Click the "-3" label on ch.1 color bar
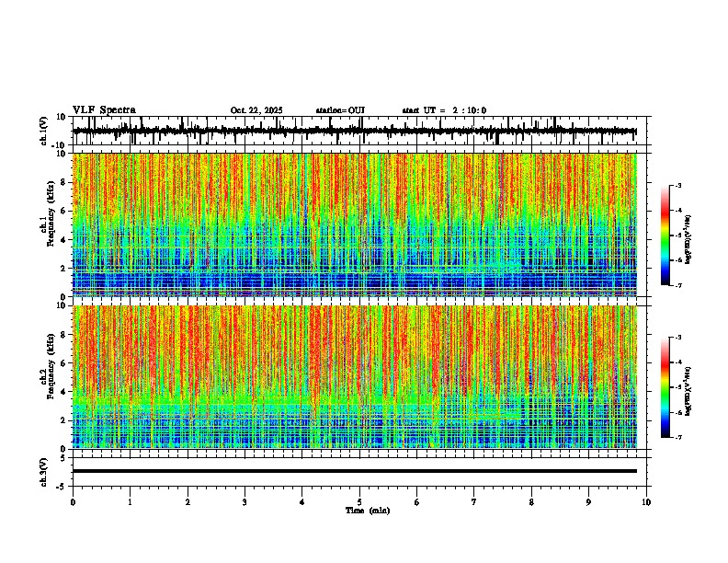 (677, 185)
